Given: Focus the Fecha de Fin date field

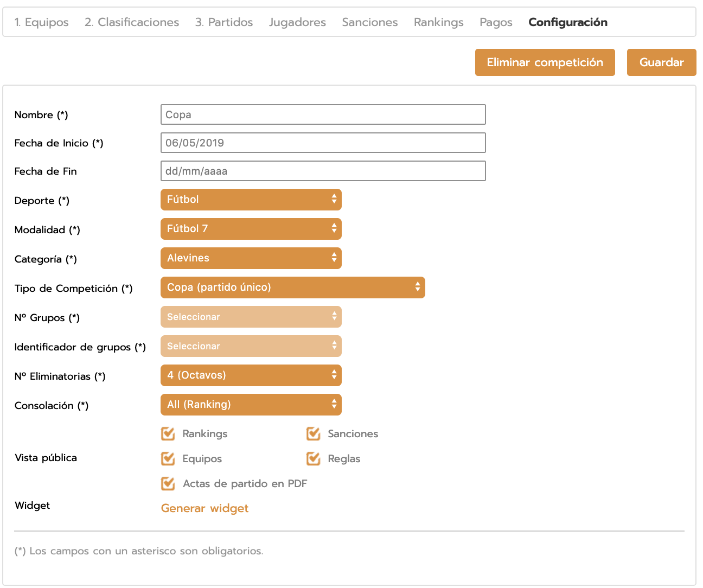Looking at the screenshot, I should [x=323, y=171].
